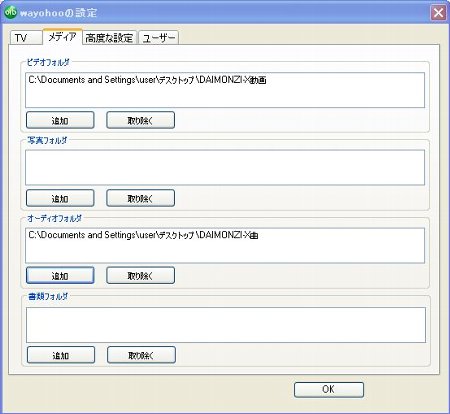Image resolution: width=450 pixels, height=414 pixels.
Task: Select the DAIMONZI-X曲 path in audio folder list
Action: [143, 235]
